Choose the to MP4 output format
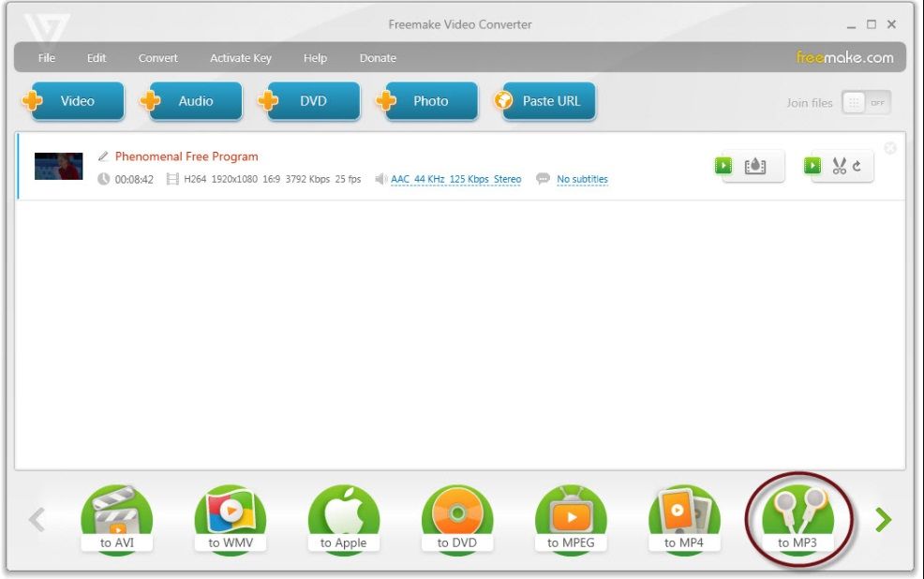The image size is (924, 579). pos(684,518)
